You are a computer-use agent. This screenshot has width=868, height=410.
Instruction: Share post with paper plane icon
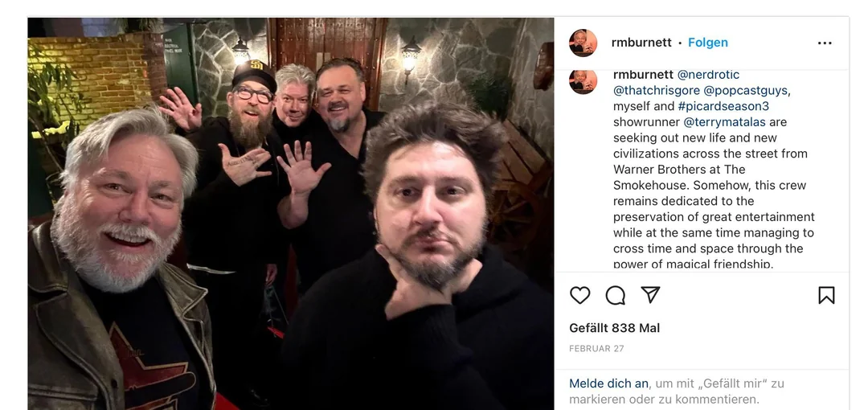point(650,295)
